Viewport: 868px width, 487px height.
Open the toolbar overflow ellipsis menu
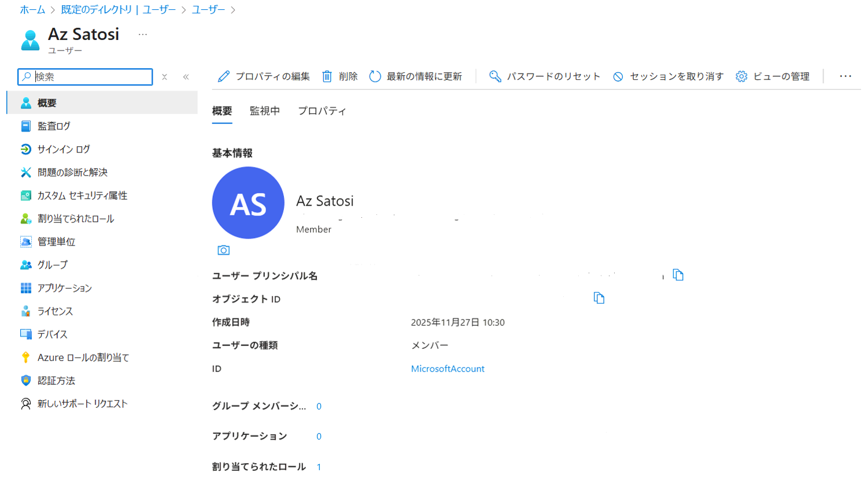(x=845, y=76)
